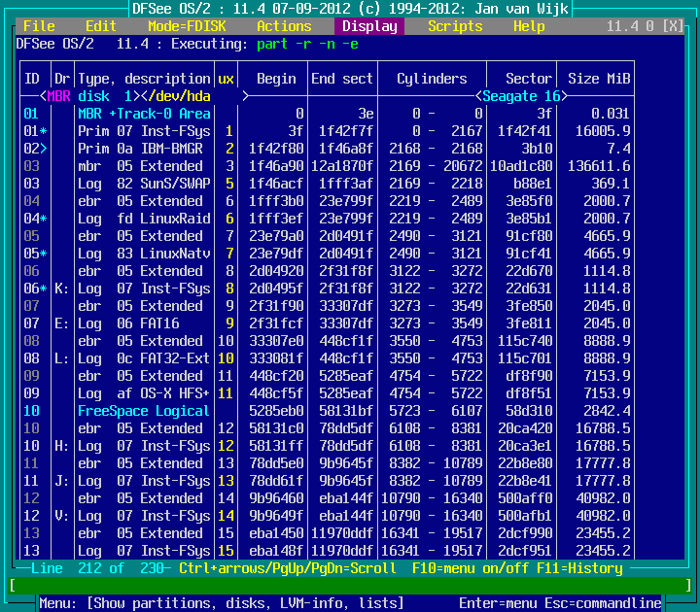Open the File menu
The width and height of the screenshot is (700, 612).
click(x=39, y=26)
